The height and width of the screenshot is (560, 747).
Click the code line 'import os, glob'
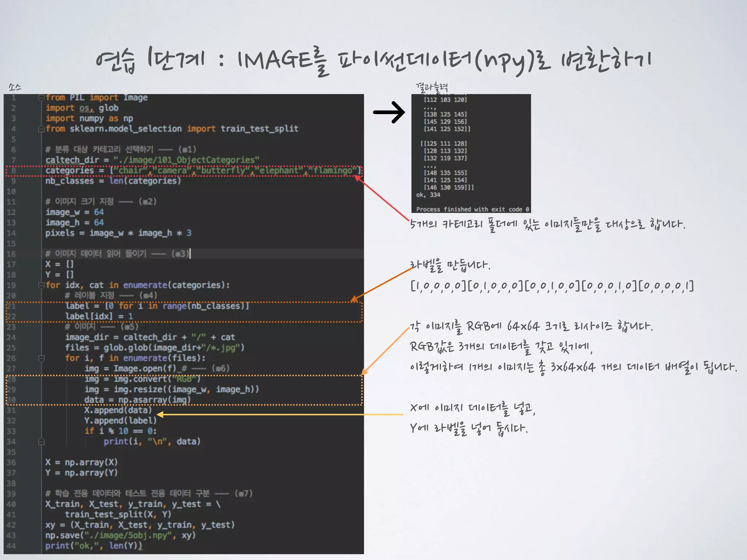pos(82,108)
